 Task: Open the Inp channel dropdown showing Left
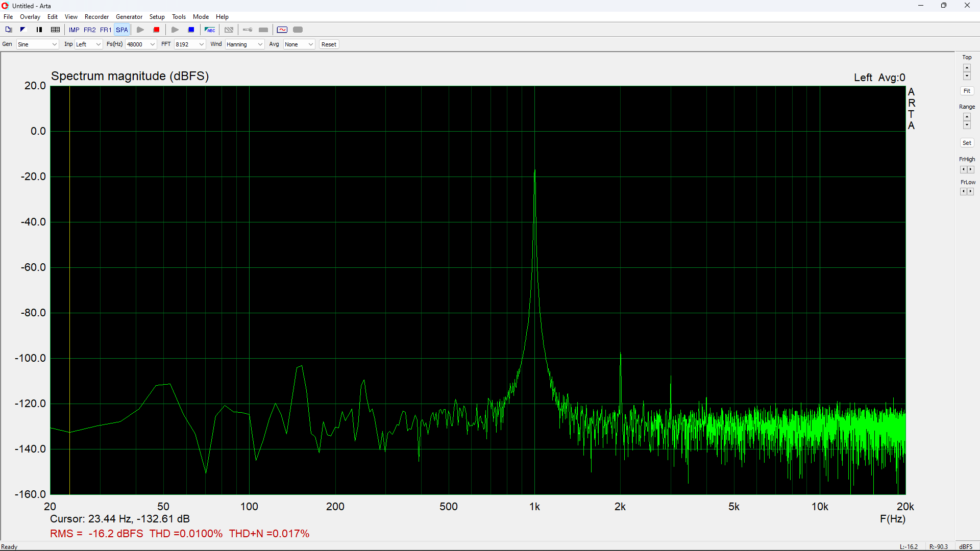tap(89, 44)
